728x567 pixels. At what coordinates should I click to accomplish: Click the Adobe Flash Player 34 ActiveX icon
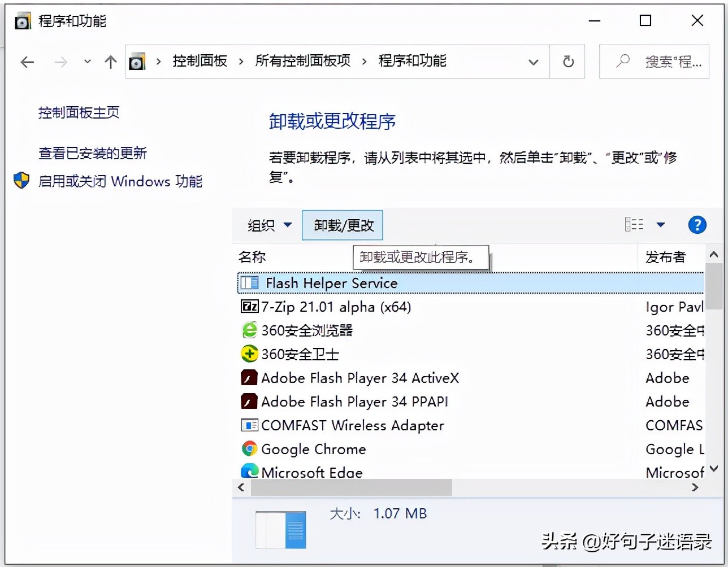[249, 377]
